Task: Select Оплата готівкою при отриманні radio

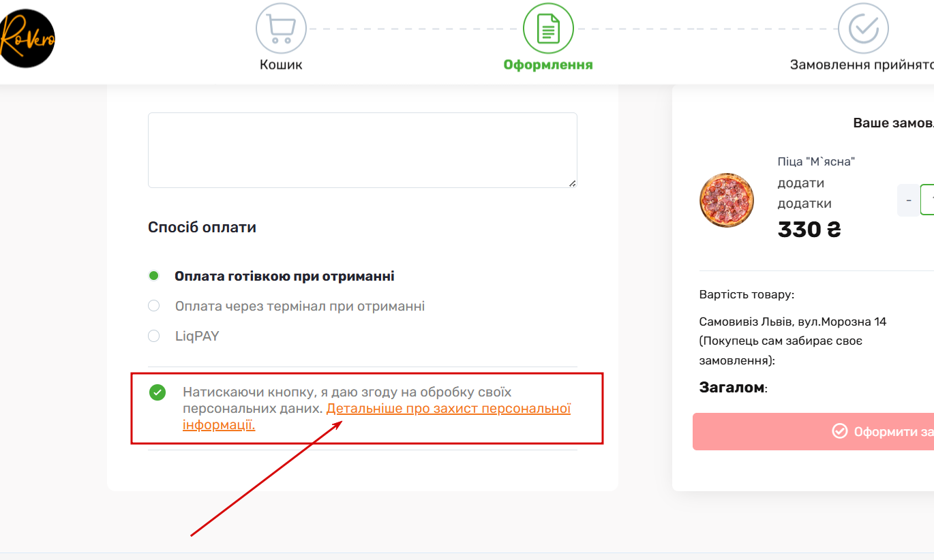Action: [x=154, y=276]
